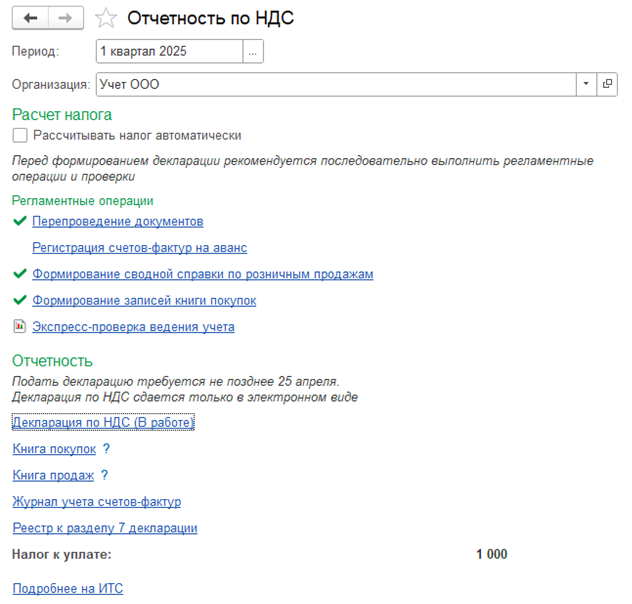Image resolution: width=632 pixels, height=604 pixels.
Task: Click the forward navigation arrow
Action: (66, 19)
